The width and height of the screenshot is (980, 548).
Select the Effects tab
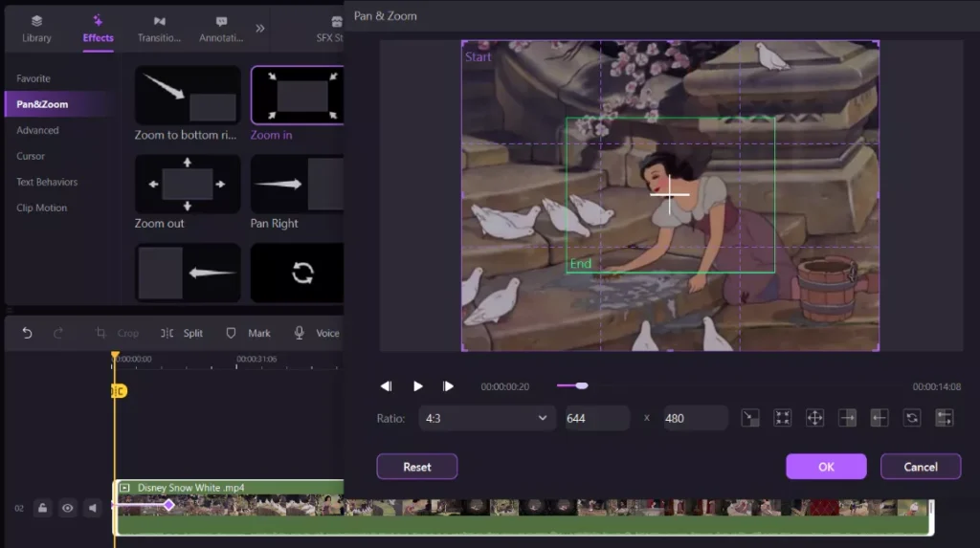[99, 30]
